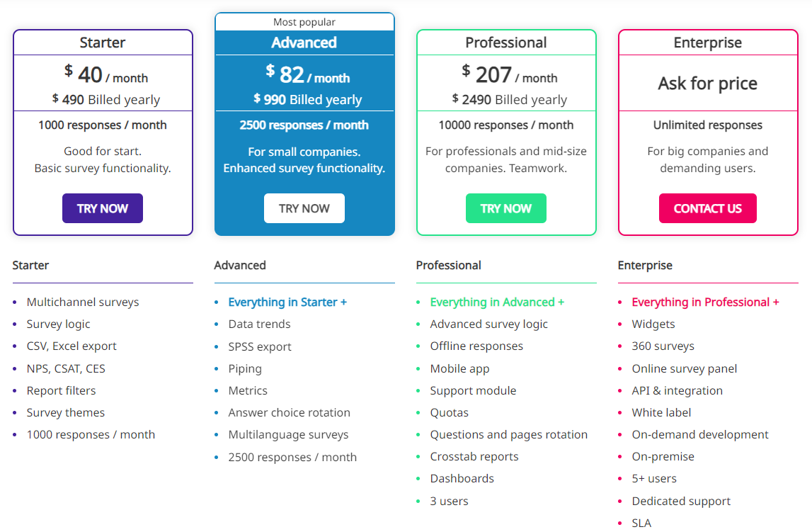Click the White label feature item
The height and width of the screenshot is (532, 812).
661,412
